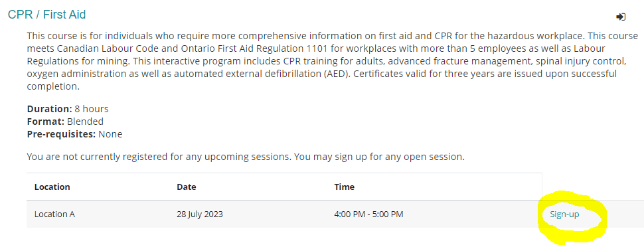
Task: Click the not currently registered message
Action: pyautogui.click(x=246, y=157)
